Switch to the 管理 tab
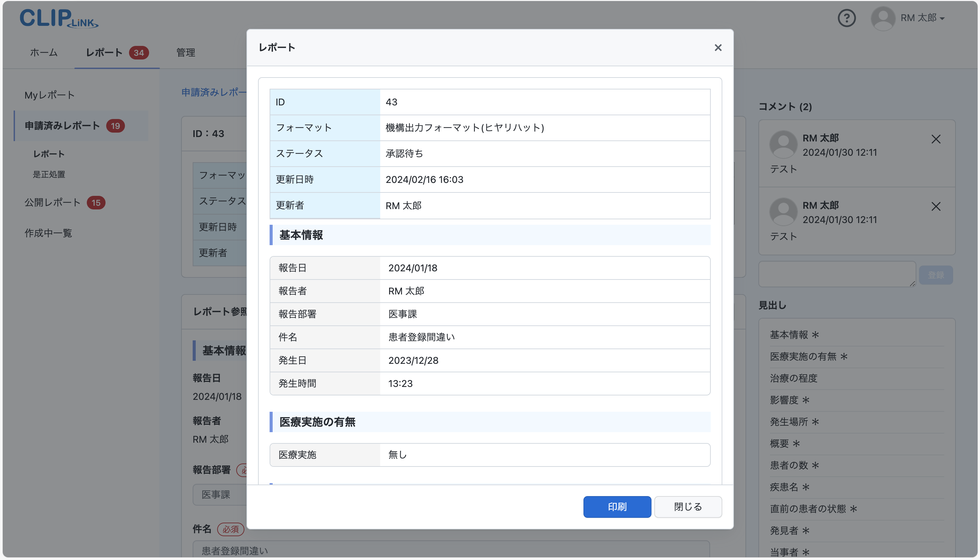 [x=185, y=53]
